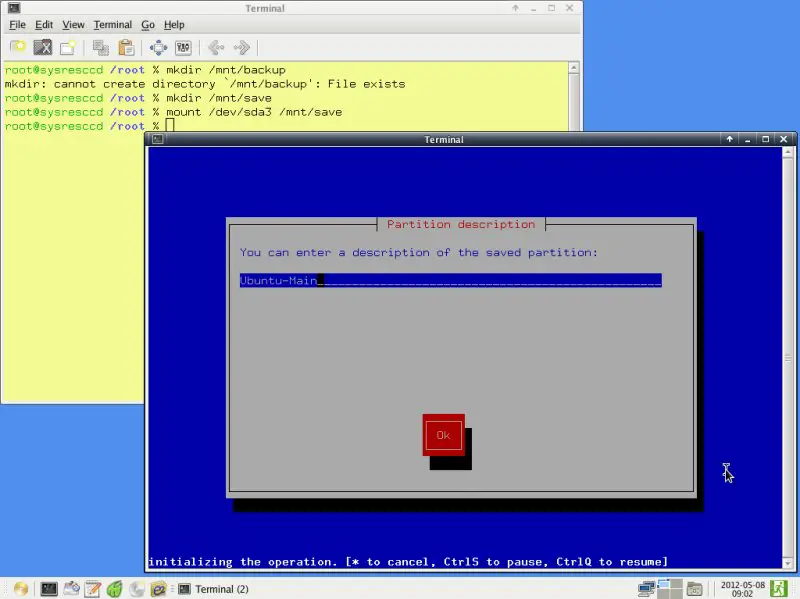
Task: Paste clipboard icon in back Terminal toolbar
Action: pyautogui.click(x=126, y=47)
